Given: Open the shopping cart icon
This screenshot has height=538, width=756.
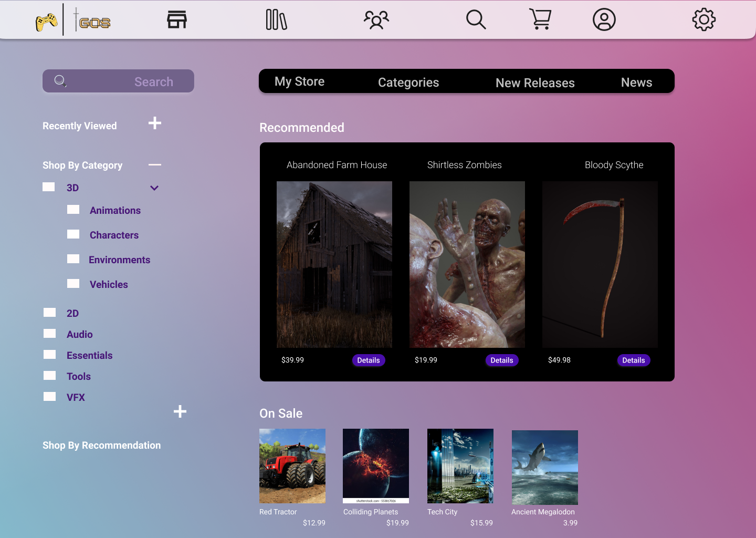Looking at the screenshot, I should (540, 19).
